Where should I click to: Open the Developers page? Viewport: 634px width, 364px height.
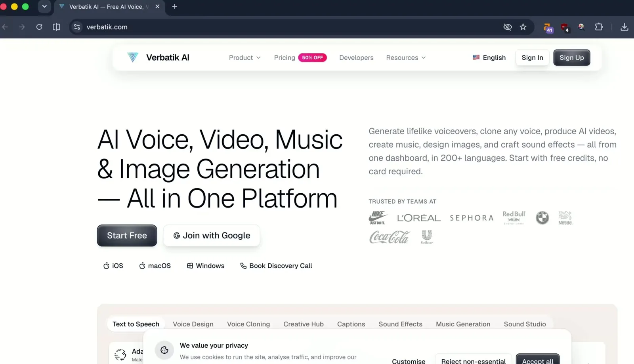356,58
